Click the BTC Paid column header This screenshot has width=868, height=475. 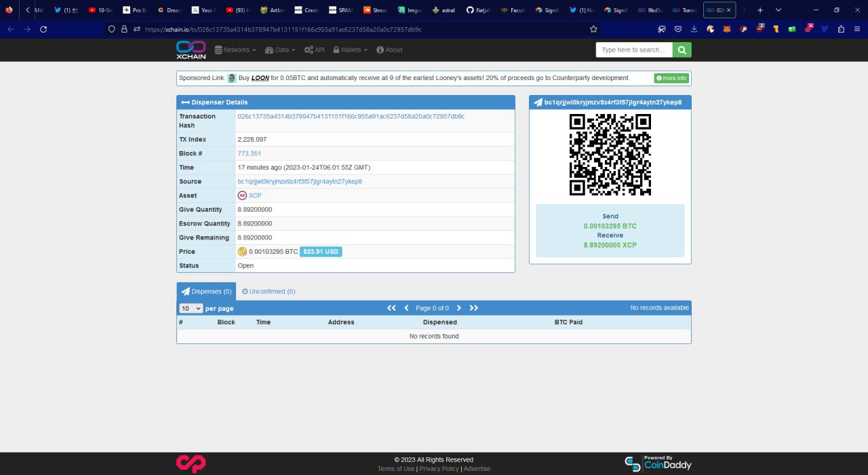[568, 322]
